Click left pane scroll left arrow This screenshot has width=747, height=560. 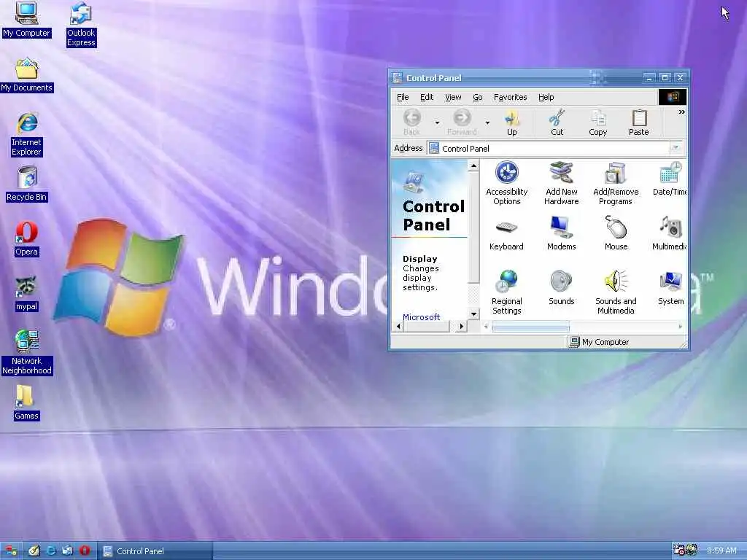click(399, 327)
